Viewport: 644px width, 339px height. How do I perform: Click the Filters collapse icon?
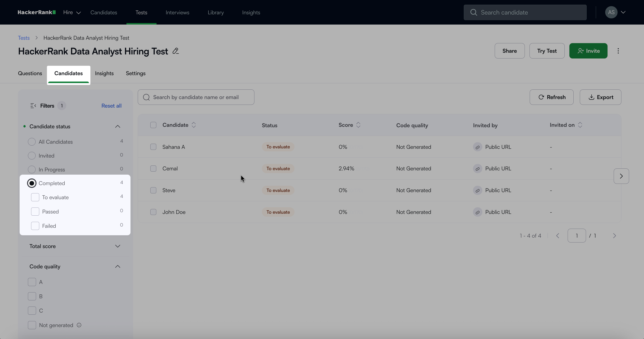point(33,106)
